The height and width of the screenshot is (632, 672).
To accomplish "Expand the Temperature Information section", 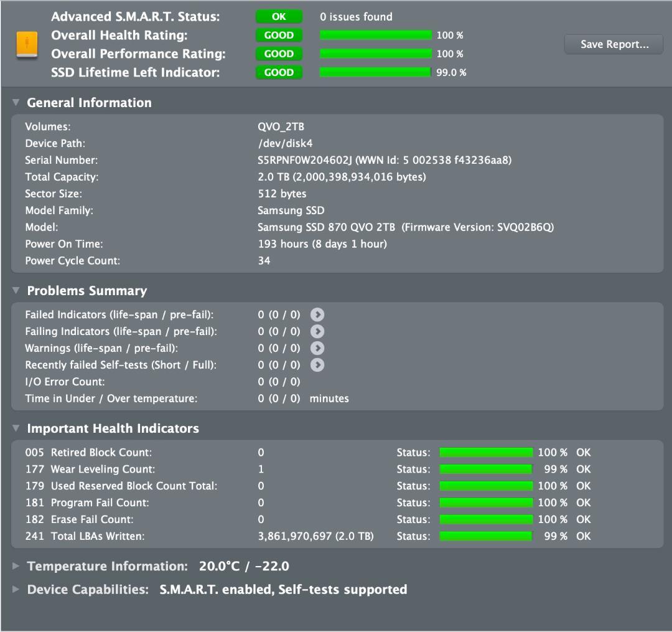I will point(16,566).
